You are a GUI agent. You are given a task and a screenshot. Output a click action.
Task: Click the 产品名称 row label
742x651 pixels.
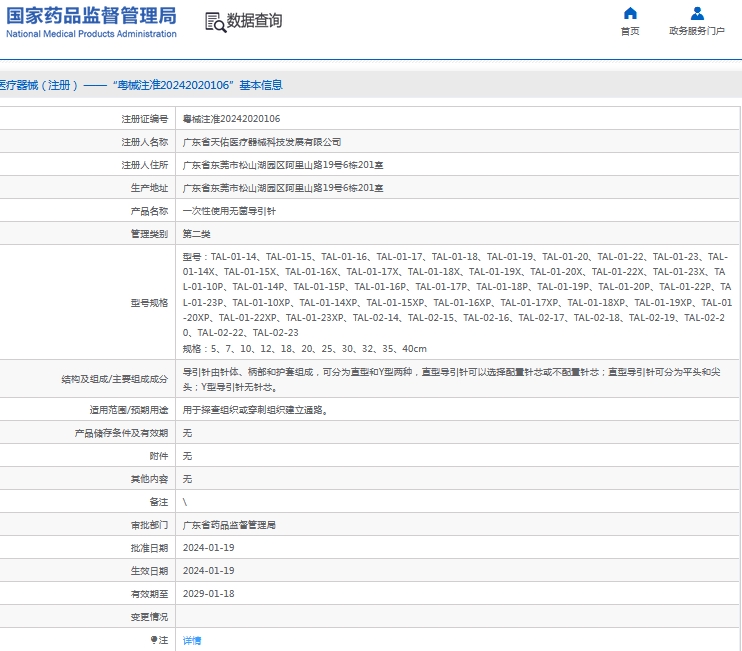coord(150,211)
